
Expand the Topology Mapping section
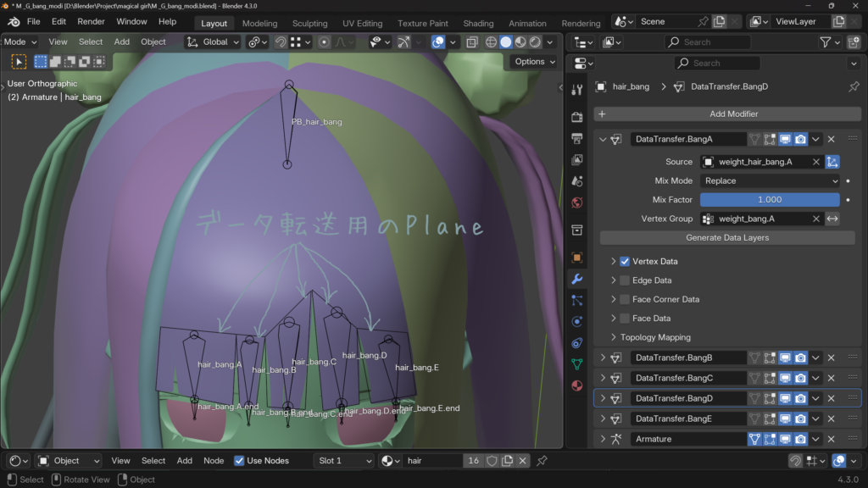tap(614, 337)
